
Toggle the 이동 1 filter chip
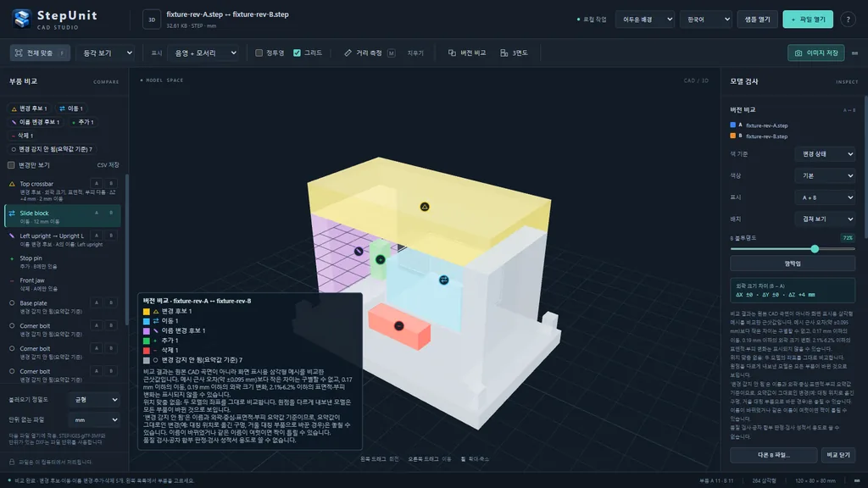pyautogui.click(x=71, y=108)
